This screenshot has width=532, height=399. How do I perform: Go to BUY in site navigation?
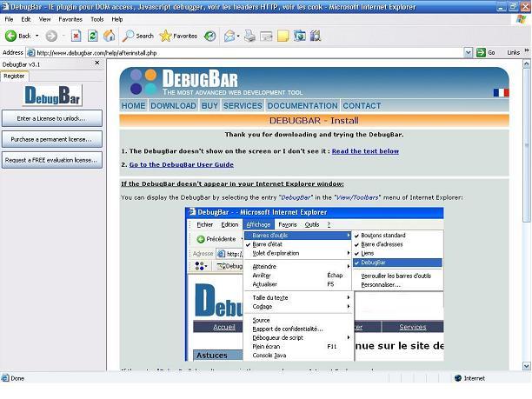[209, 106]
